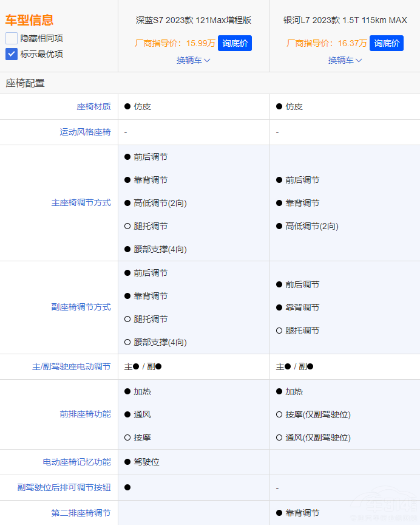The image size is (420, 525).
Task: Select the 第二排座椅调节 row label
Action: pyautogui.click(x=81, y=513)
